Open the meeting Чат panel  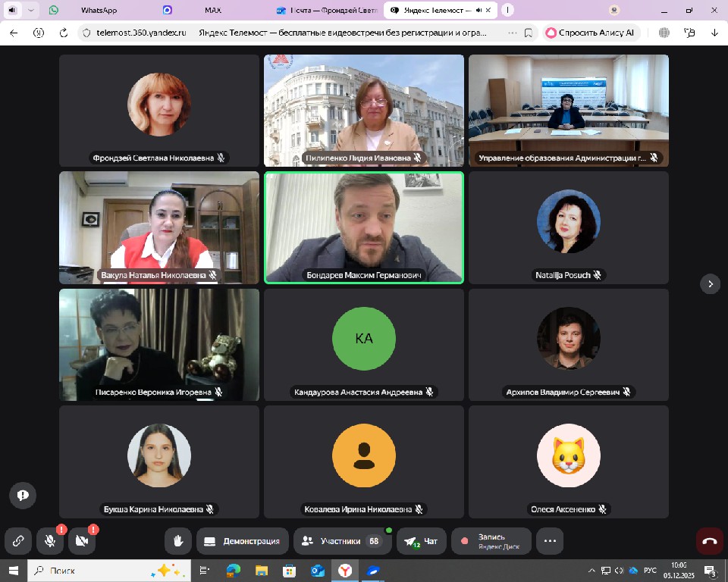(422, 541)
